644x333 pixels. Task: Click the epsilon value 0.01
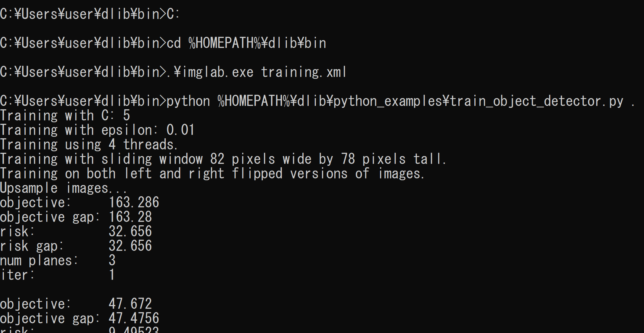pyautogui.click(x=180, y=130)
